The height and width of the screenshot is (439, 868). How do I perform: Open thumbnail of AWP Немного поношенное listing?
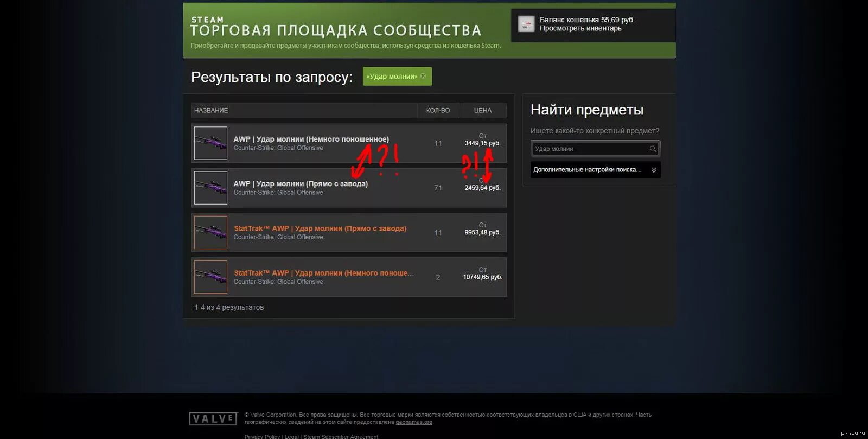[210, 143]
